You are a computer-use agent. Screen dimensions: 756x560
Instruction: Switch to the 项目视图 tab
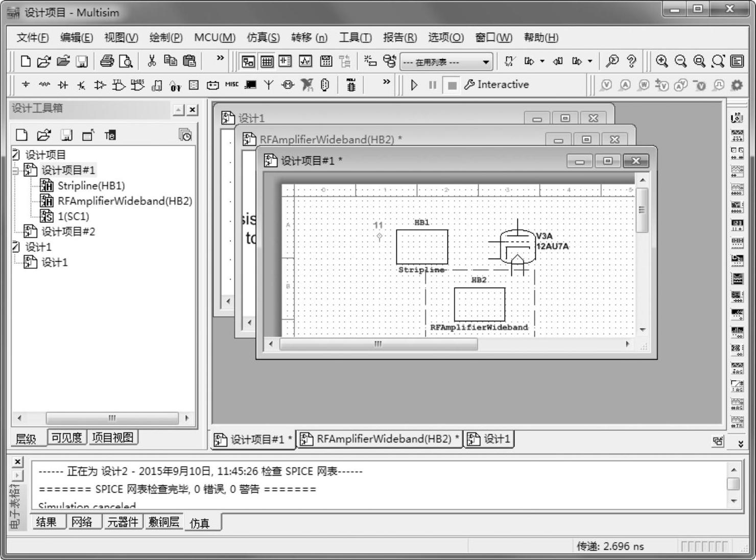(112, 438)
